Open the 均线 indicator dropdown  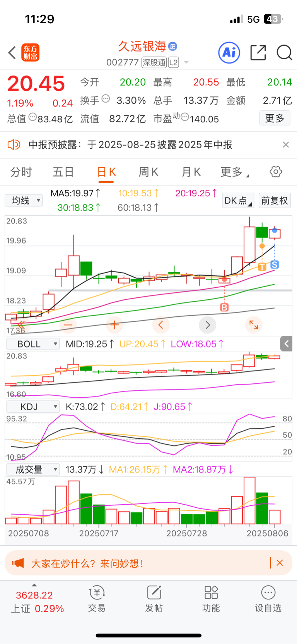(x=24, y=201)
